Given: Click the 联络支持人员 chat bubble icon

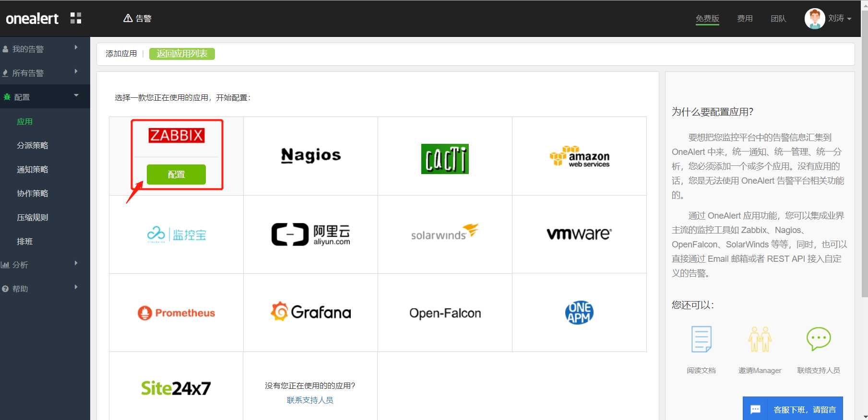Looking at the screenshot, I should 819,339.
